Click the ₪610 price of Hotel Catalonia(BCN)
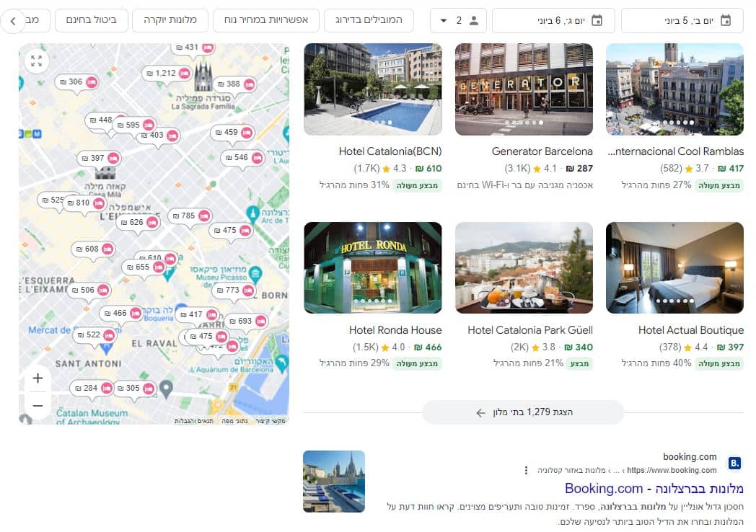This screenshot has height=532, width=756. pyautogui.click(x=428, y=169)
